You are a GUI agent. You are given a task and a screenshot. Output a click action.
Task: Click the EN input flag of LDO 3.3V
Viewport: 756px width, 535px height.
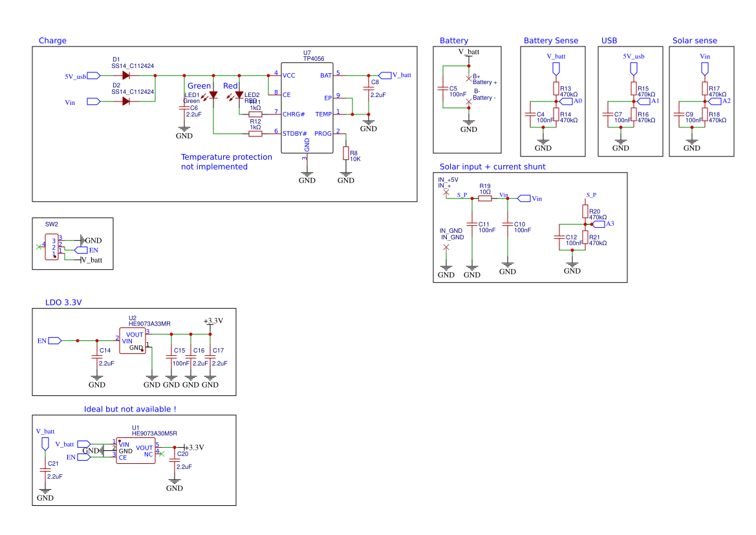click(55, 340)
